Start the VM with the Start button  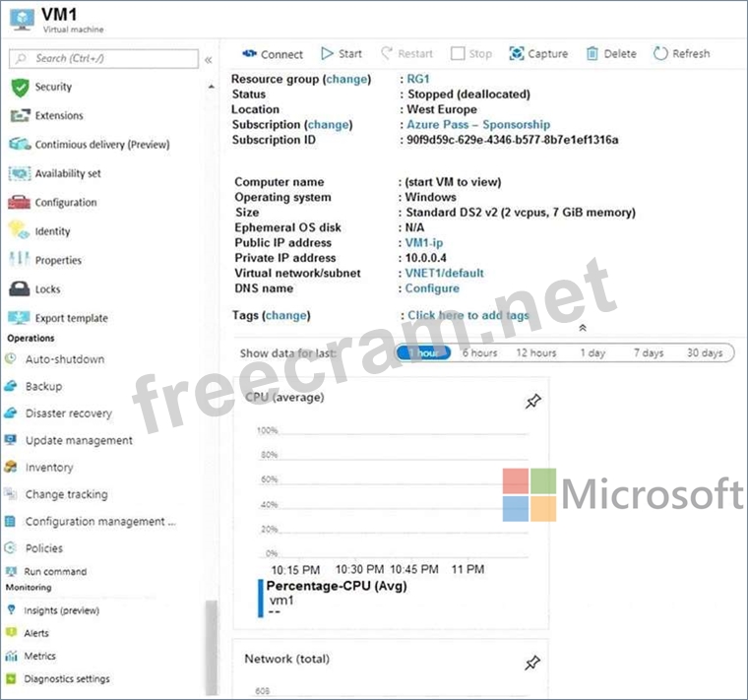coord(329,54)
